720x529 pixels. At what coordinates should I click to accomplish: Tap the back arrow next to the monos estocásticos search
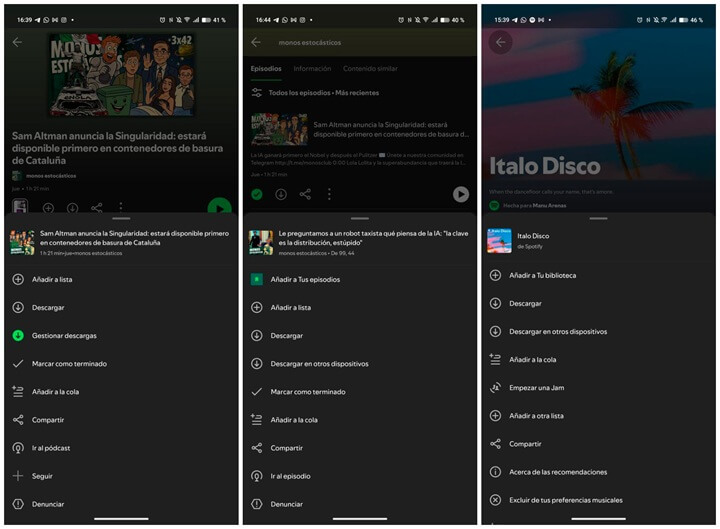click(x=256, y=42)
